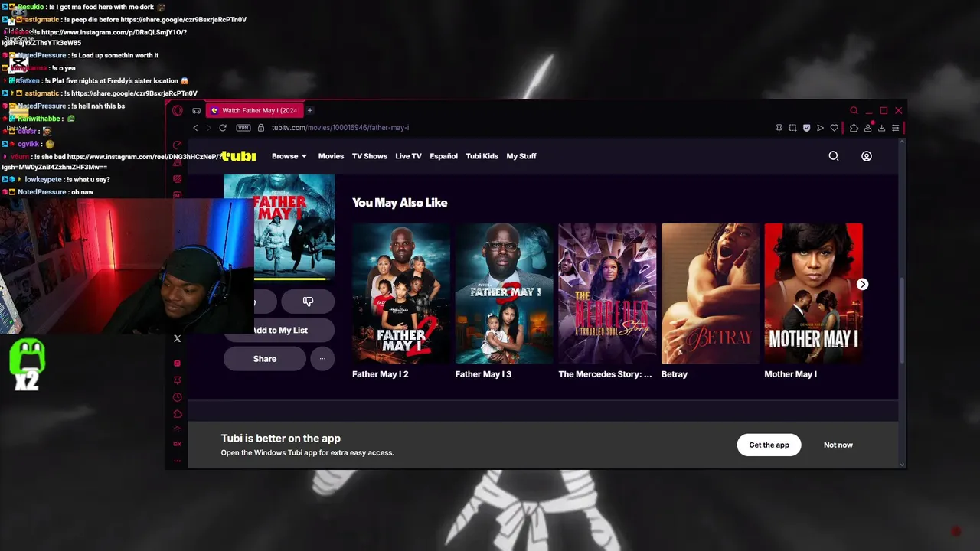Viewport: 980px width, 551px height.
Task: Open GX Control speedometer icon in sidebar
Action: point(178,145)
